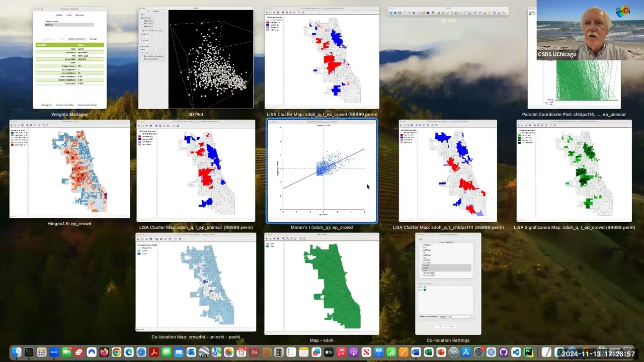
Task: Toggle first co-location value checkbox
Action: click(419, 287)
